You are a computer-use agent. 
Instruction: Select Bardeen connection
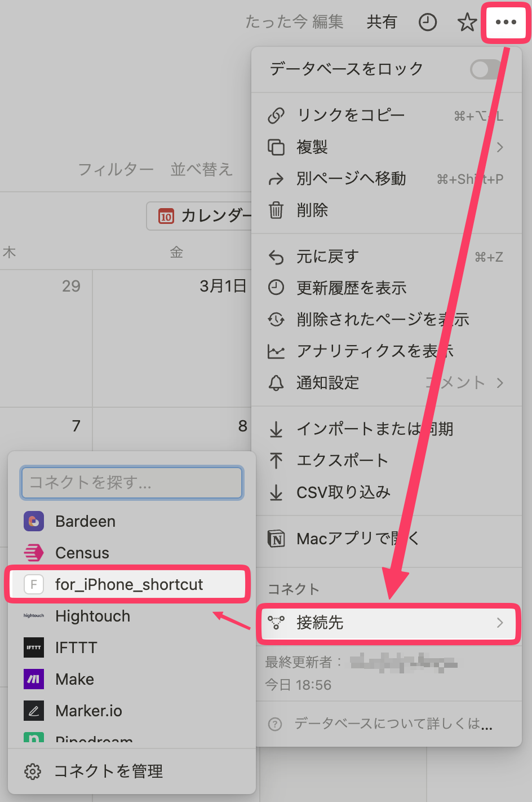(132, 521)
